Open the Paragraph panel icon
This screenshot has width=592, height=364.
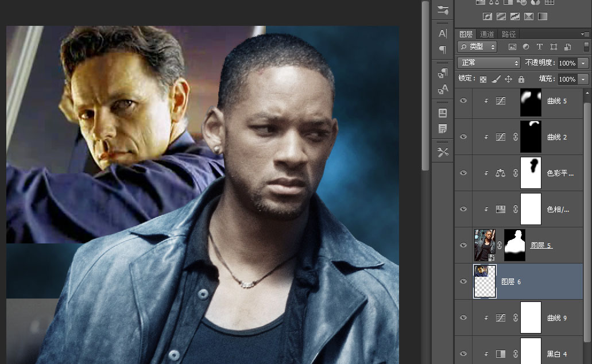click(x=443, y=49)
